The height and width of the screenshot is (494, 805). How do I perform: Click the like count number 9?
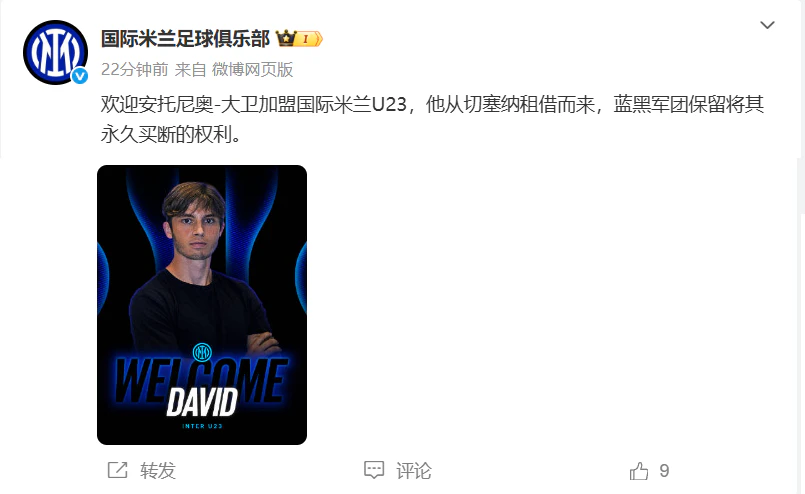[664, 470]
